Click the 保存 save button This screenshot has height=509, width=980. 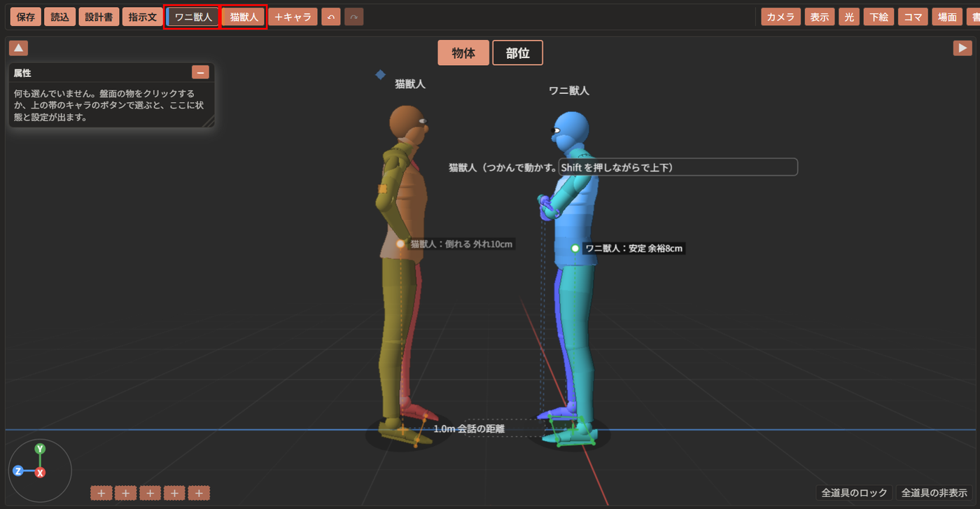tap(25, 17)
